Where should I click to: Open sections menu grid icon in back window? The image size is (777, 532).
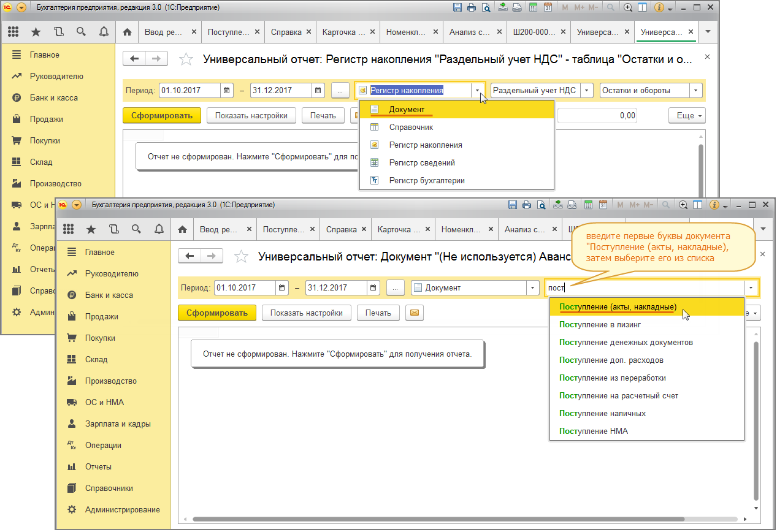pyautogui.click(x=13, y=32)
